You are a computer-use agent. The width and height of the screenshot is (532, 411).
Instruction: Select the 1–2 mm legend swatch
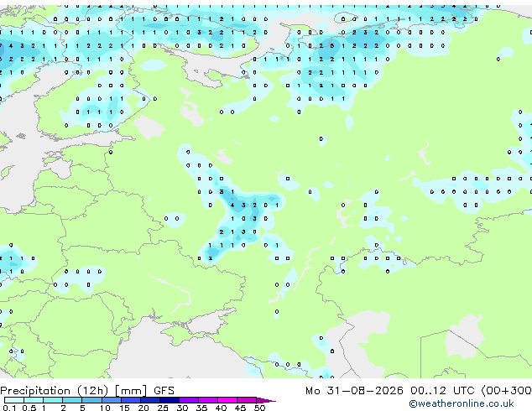click(53, 400)
